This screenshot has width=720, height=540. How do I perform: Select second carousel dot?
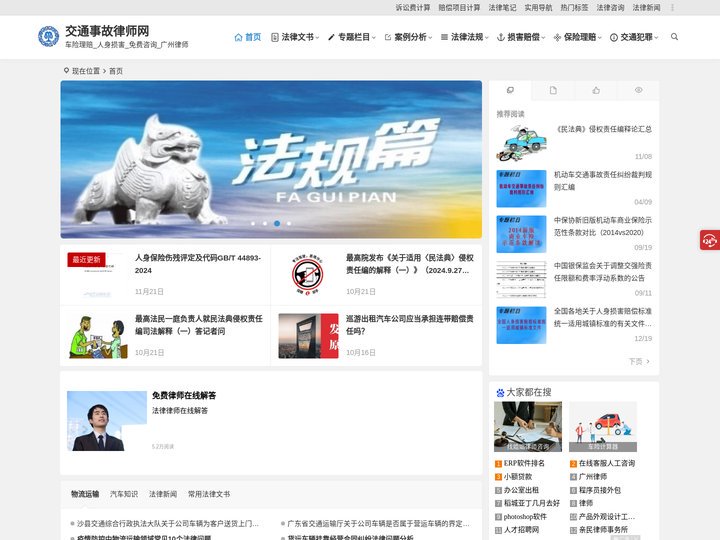click(x=265, y=224)
